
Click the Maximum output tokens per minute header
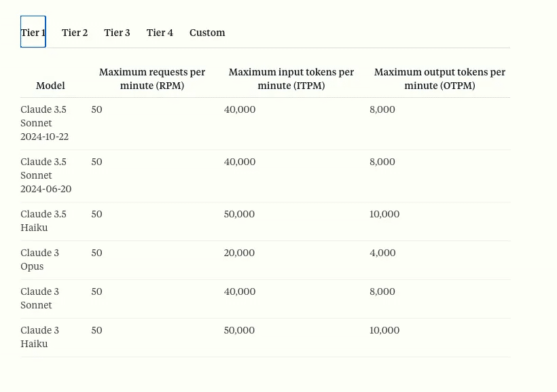coord(439,79)
